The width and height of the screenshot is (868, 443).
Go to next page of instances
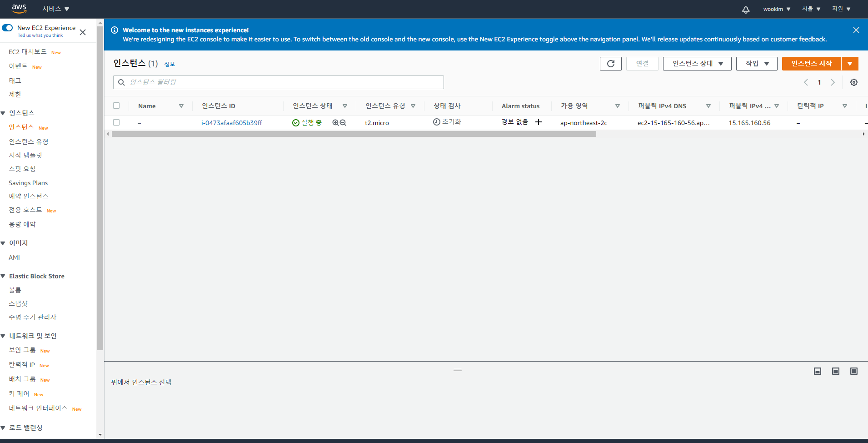(833, 82)
